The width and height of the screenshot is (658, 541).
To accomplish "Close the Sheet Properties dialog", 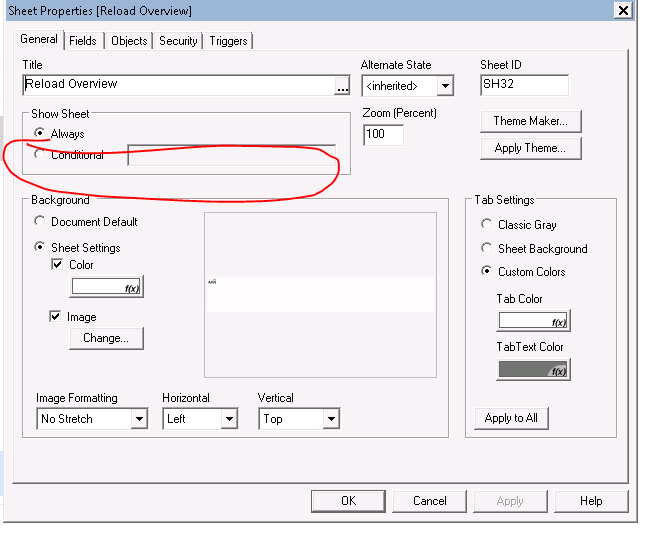I will pyautogui.click(x=623, y=10).
